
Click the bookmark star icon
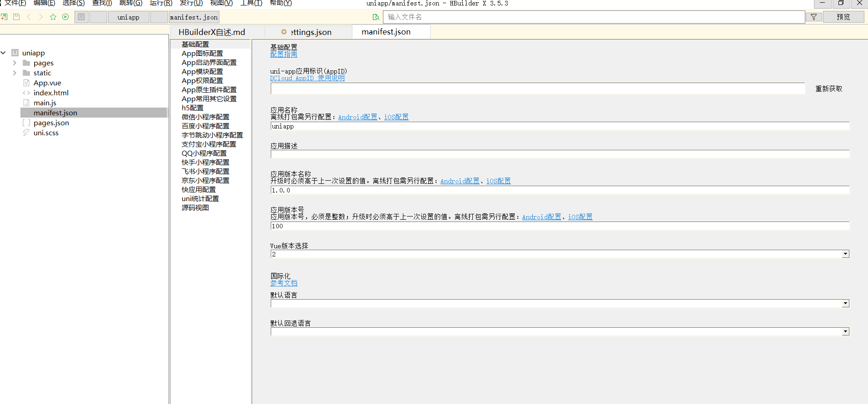coord(53,17)
